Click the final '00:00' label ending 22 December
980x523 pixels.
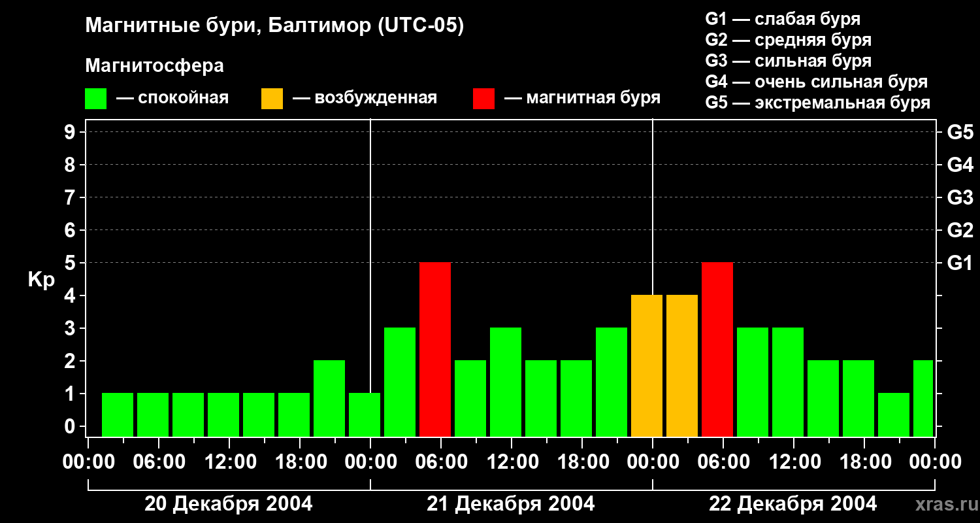935,462
